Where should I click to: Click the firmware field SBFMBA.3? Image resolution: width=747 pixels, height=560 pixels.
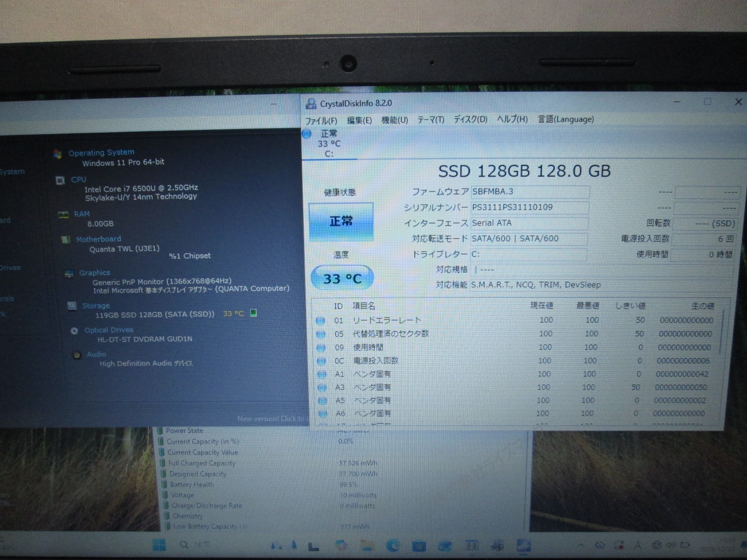(529, 191)
